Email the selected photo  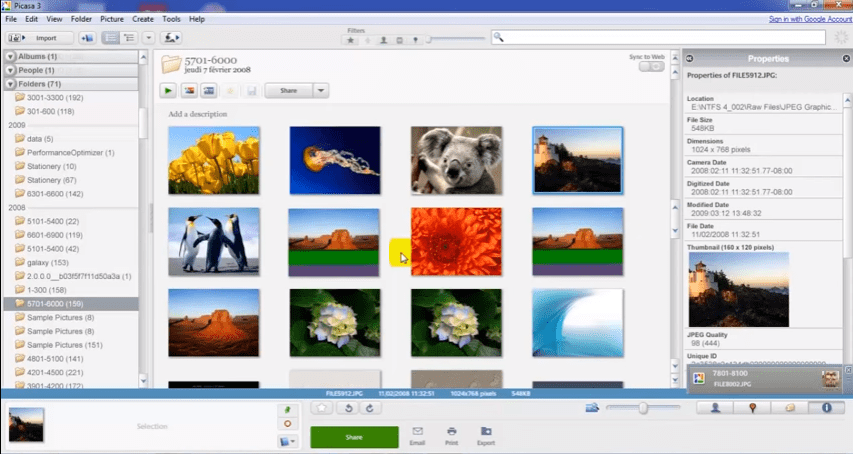(x=417, y=436)
